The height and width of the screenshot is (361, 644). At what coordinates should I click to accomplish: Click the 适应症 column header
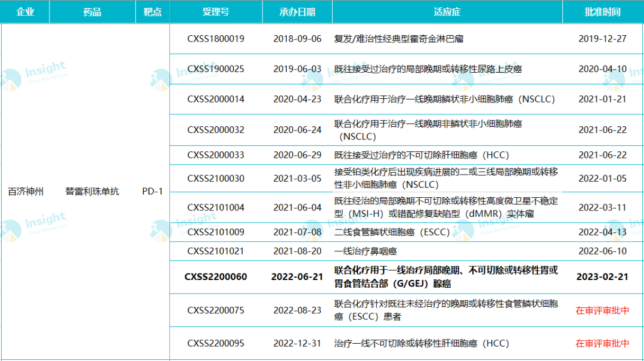coord(447,12)
